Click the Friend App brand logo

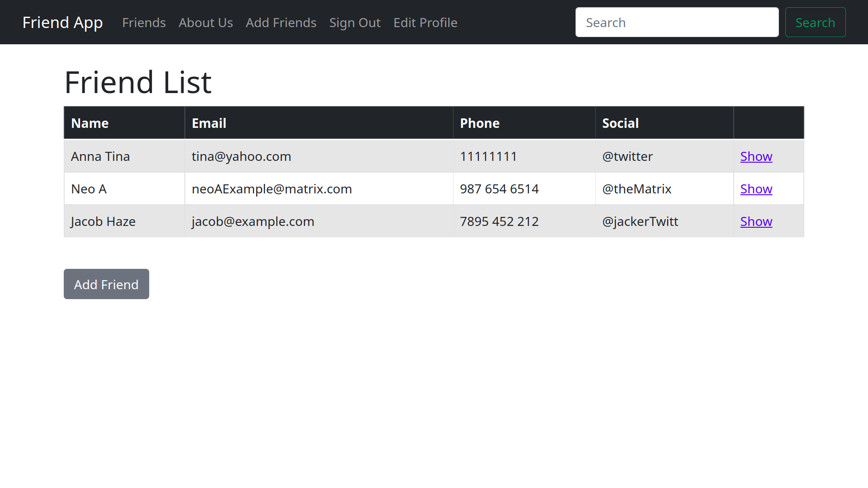62,23
